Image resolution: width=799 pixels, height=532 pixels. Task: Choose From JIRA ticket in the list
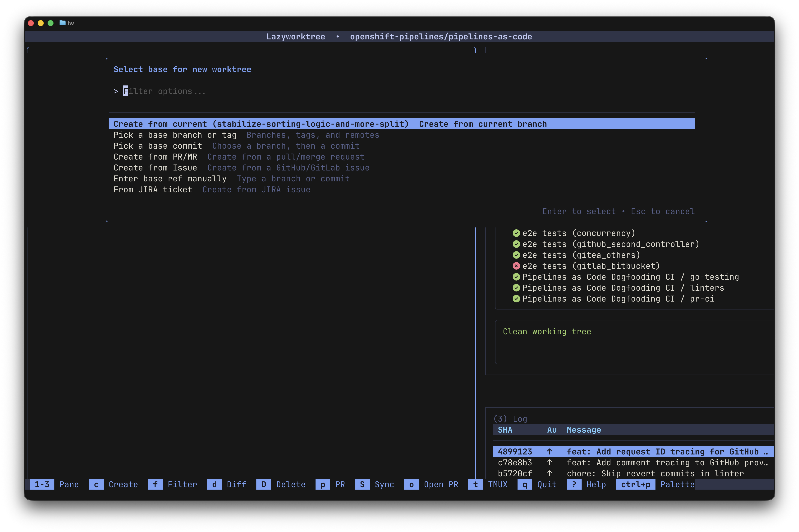coord(153,189)
